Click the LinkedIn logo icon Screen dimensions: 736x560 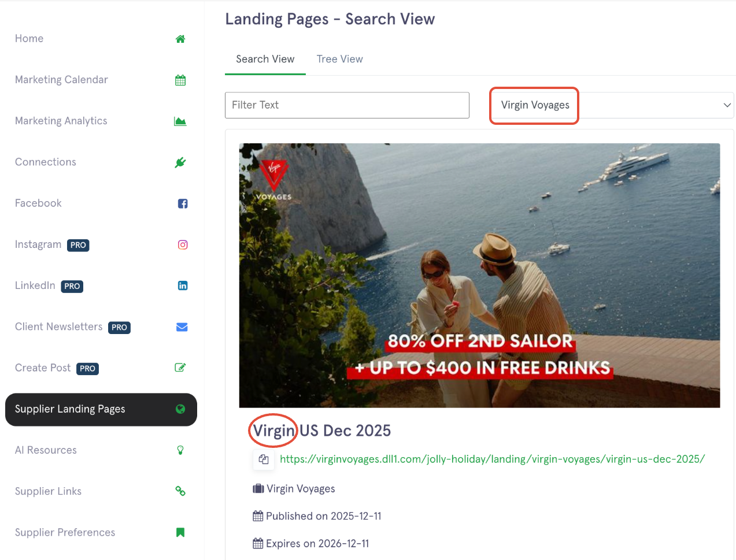[x=183, y=285]
